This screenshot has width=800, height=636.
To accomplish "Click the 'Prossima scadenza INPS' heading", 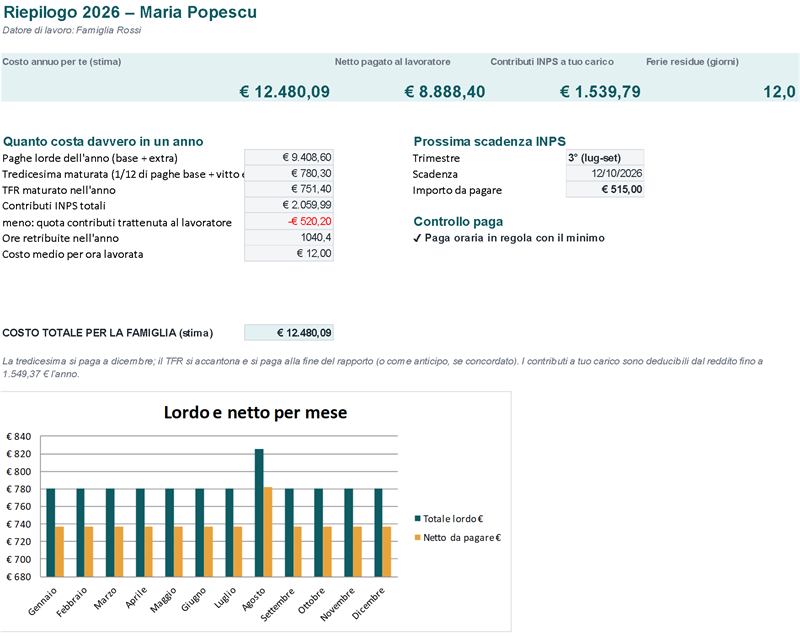I will [x=489, y=141].
